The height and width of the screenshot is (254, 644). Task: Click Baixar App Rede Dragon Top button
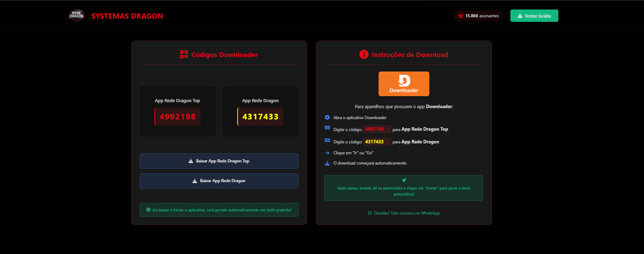219,161
